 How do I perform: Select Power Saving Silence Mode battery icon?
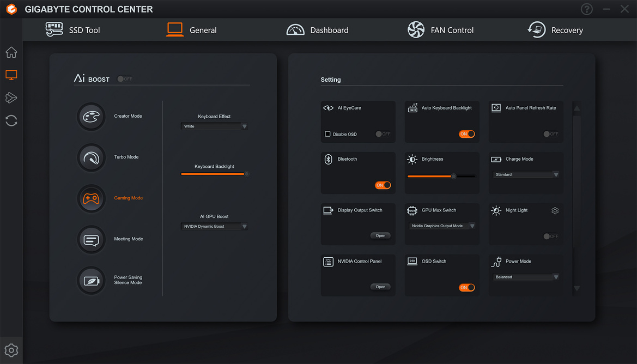[92, 280]
